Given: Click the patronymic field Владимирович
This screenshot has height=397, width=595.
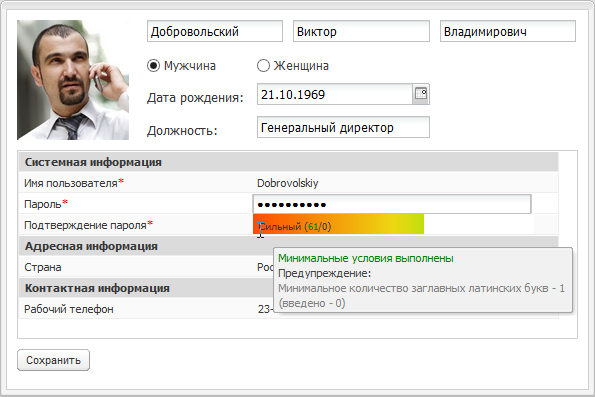Looking at the screenshot, I should (x=508, y=31).
